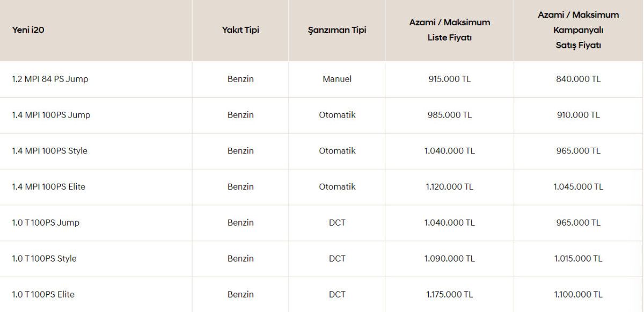644x312 pixels.
Task: Select the 1.0 T 100PS Jump model
Action: [x=46, y=223]
